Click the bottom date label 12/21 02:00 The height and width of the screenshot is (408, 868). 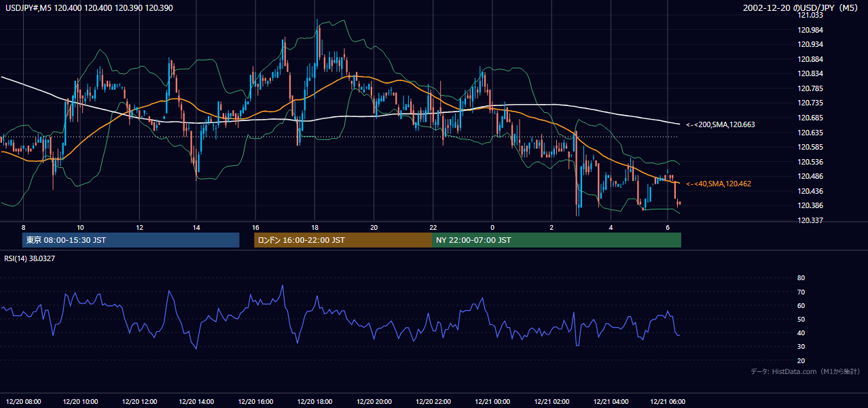pos(552,401)
